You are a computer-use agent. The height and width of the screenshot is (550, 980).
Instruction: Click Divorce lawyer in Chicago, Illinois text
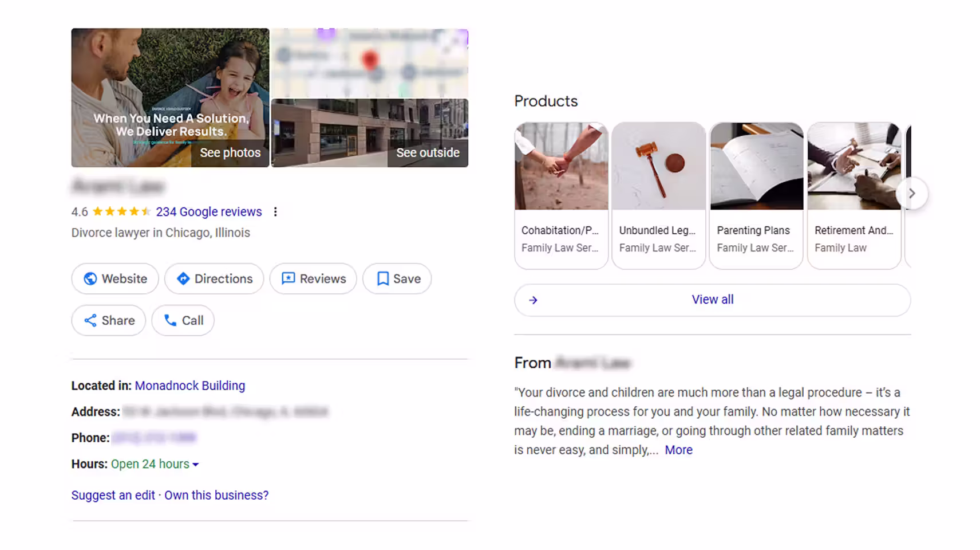pyautogui.click(x=161, y=233)
